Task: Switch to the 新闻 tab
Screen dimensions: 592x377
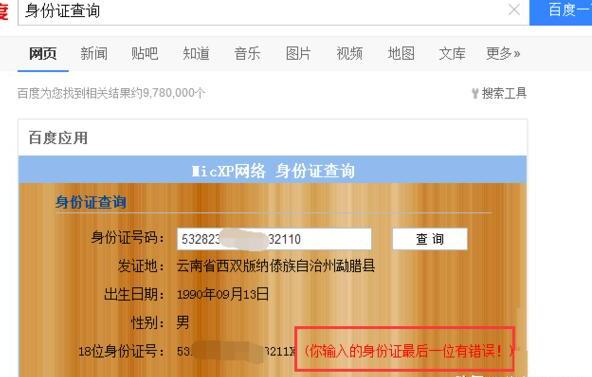Action: click(94, 54)
